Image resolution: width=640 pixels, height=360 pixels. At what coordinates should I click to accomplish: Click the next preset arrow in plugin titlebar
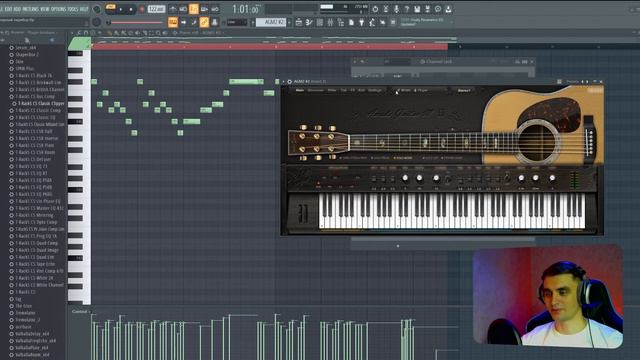click(587, 82)
